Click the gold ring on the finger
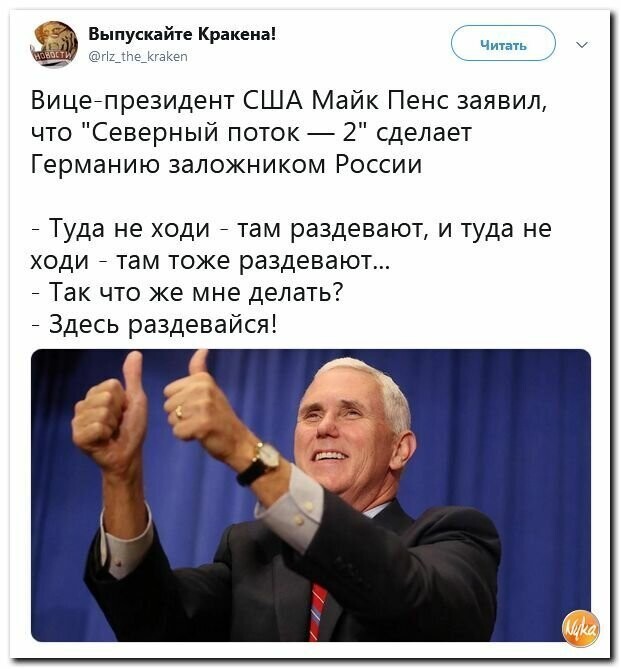The width and height of the screenshot is (621, 669). [x=179, y=412]
